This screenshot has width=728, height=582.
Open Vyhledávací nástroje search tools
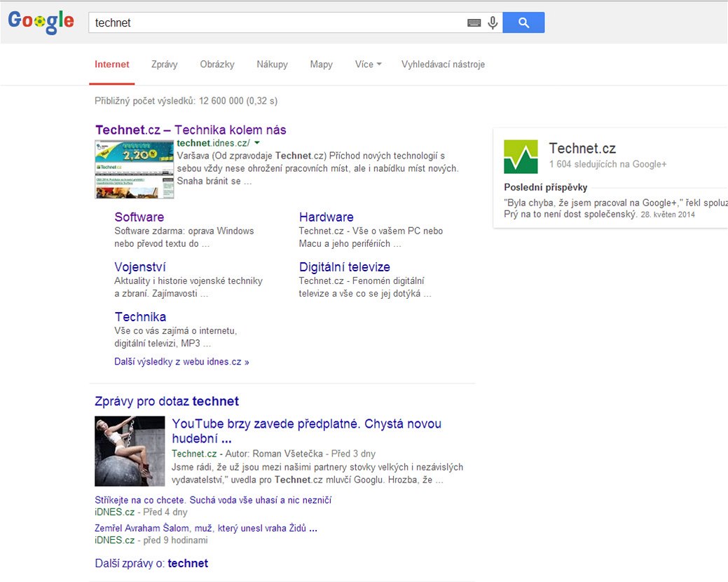(x=443, y=65)
